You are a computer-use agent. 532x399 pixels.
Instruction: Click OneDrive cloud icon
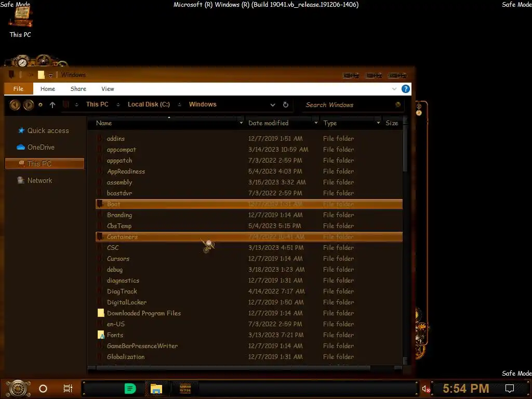(21, 147)
